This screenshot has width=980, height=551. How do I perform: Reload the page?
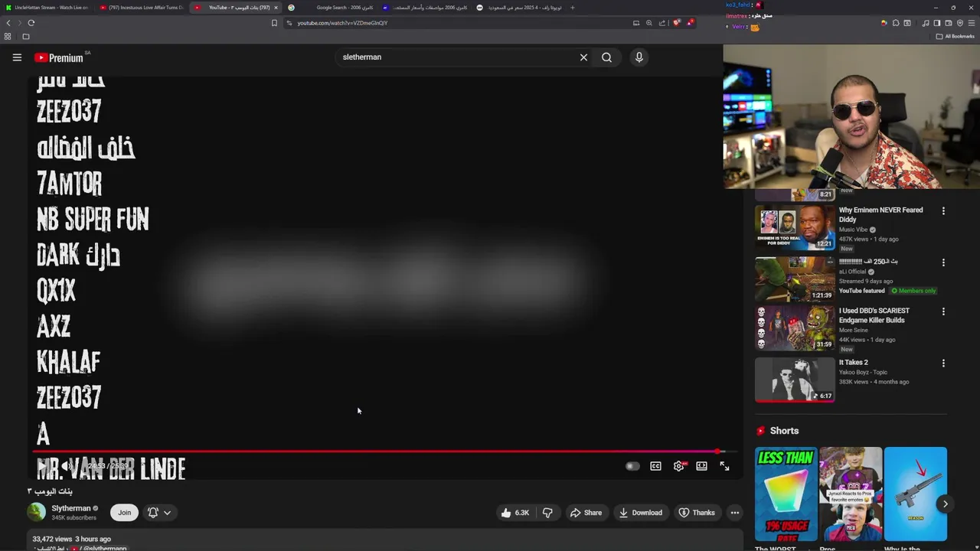[x=31, y=23]
